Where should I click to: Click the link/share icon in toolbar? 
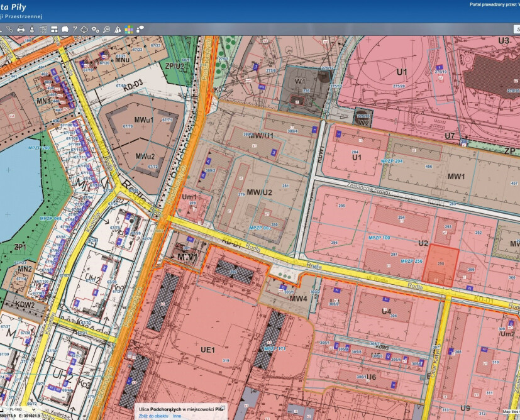click(x=9, y=29)
